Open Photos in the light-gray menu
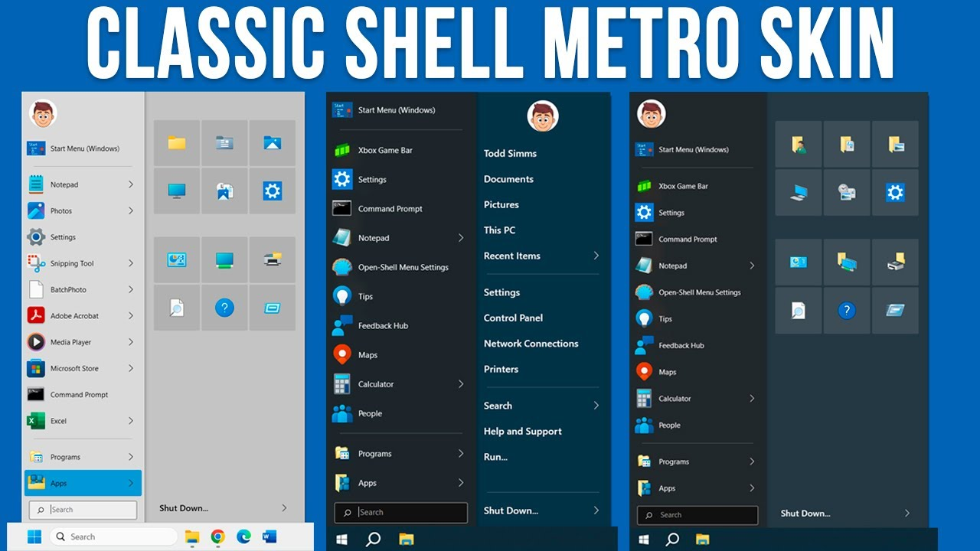This screenshot has height=551, width=980. pyautogui.click(x=81, y=210)
